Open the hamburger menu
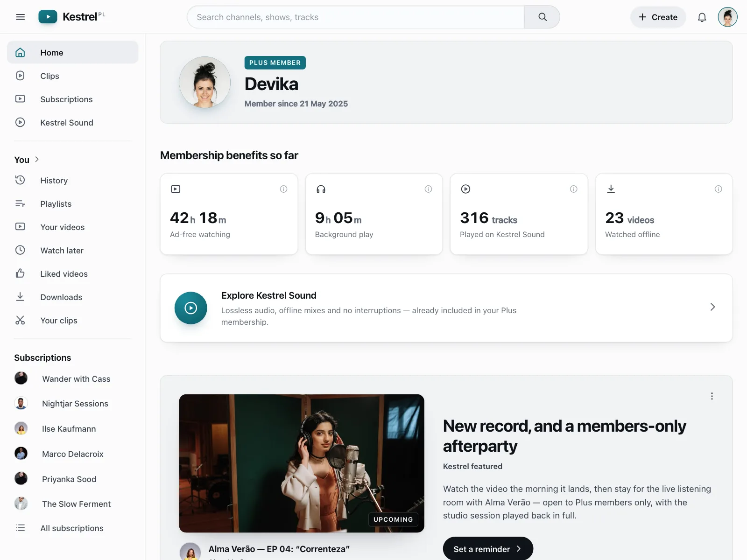Image resolution: width=747 pixels, height=560 pixels. tap(20, 17)
